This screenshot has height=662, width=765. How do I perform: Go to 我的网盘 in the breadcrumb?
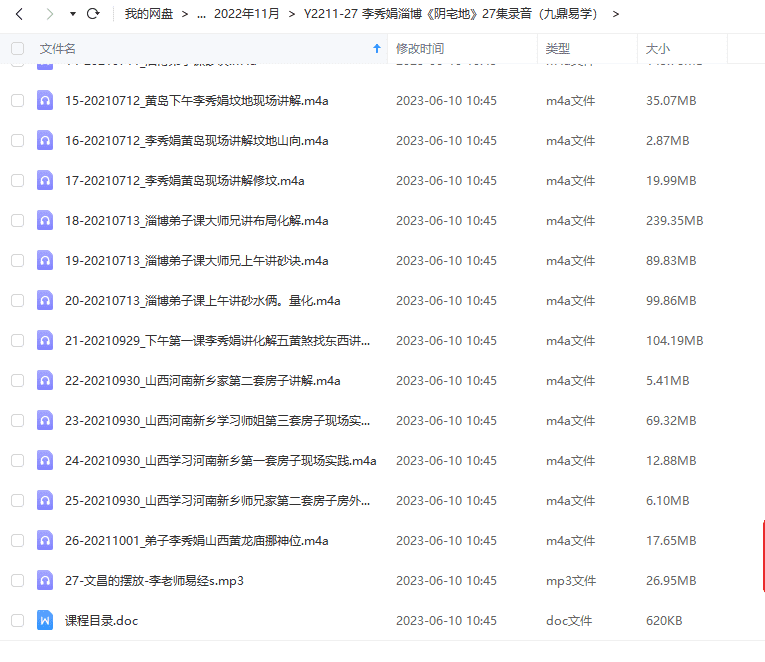(x=146, y=14)
